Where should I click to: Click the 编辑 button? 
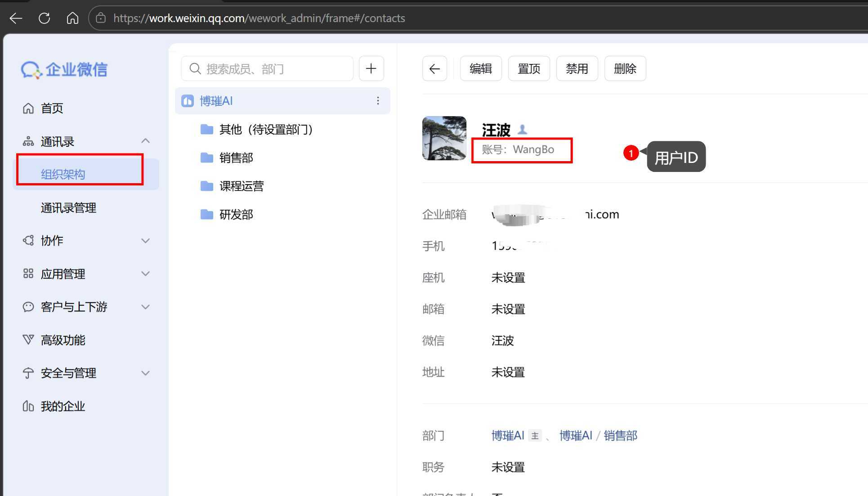coord(480,68)
